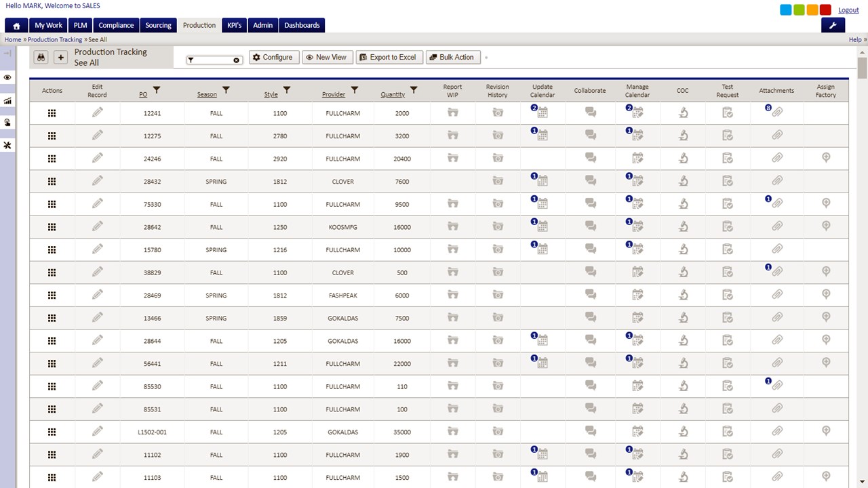The height and width of the screenshot is (488, 868).
Task: Open Style column filter
Action: pos(287,90)
